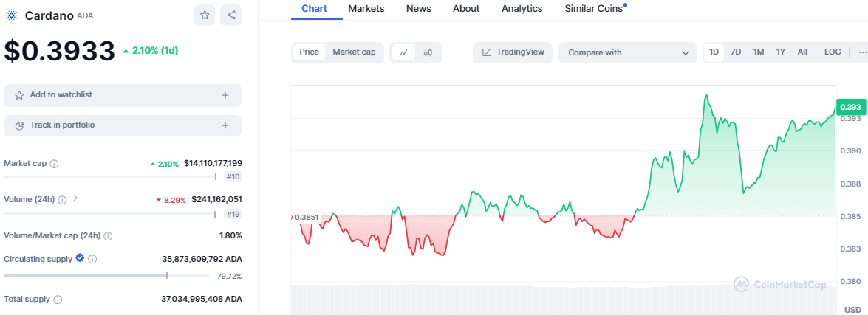
Task: Open the three-dots more options menu
Action: pos(863,52)
